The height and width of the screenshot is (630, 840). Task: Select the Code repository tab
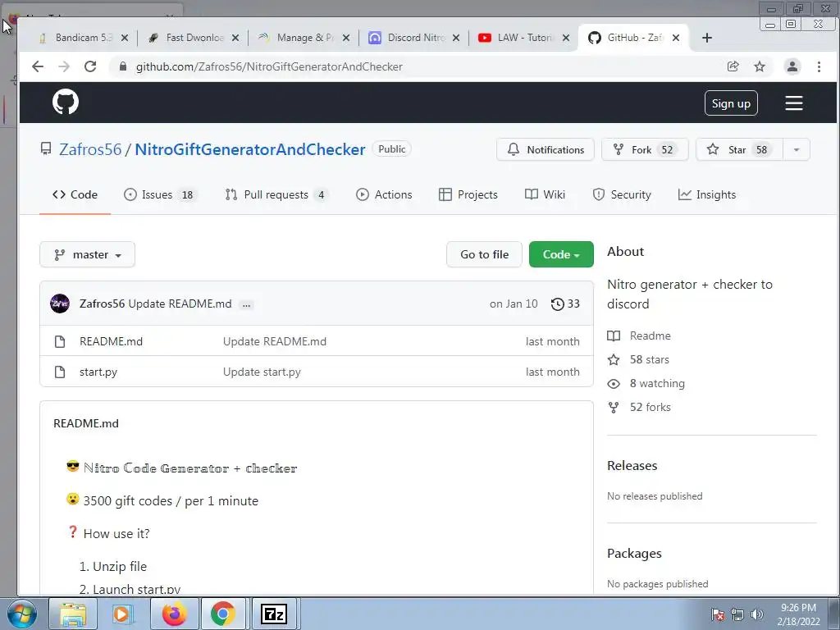(x=75, y=194)
